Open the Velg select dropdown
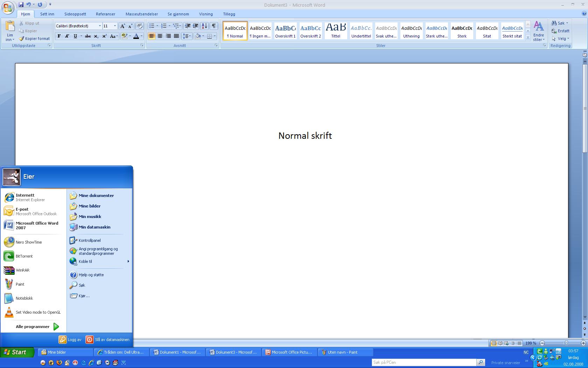Viewport: 588px width, 368px height. pyautogui.click(x=561, y=39)
